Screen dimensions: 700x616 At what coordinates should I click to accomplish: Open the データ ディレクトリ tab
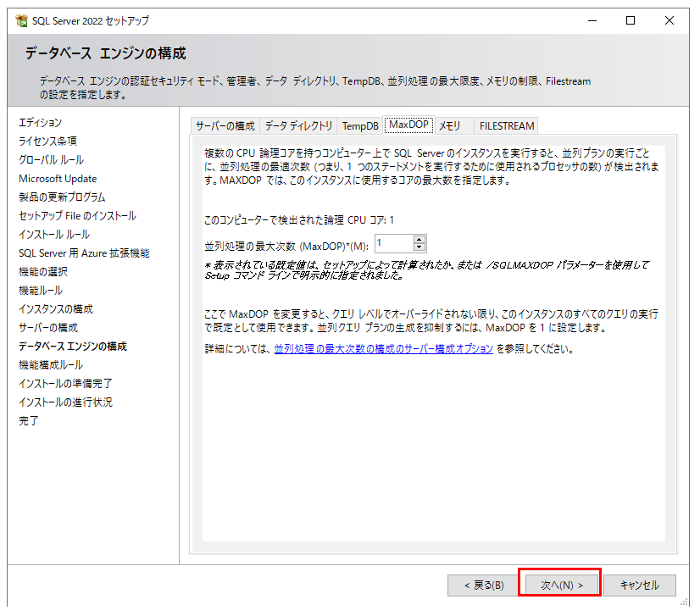298,125
